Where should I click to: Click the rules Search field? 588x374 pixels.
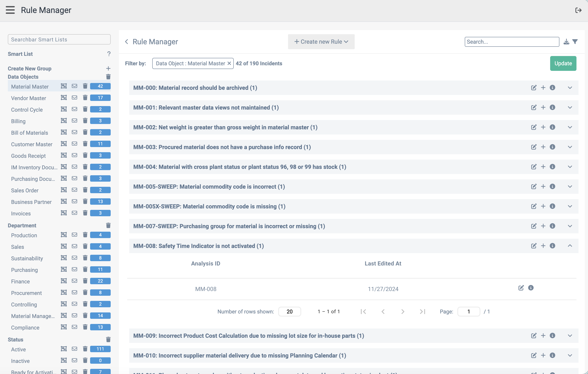pos(512,42)
